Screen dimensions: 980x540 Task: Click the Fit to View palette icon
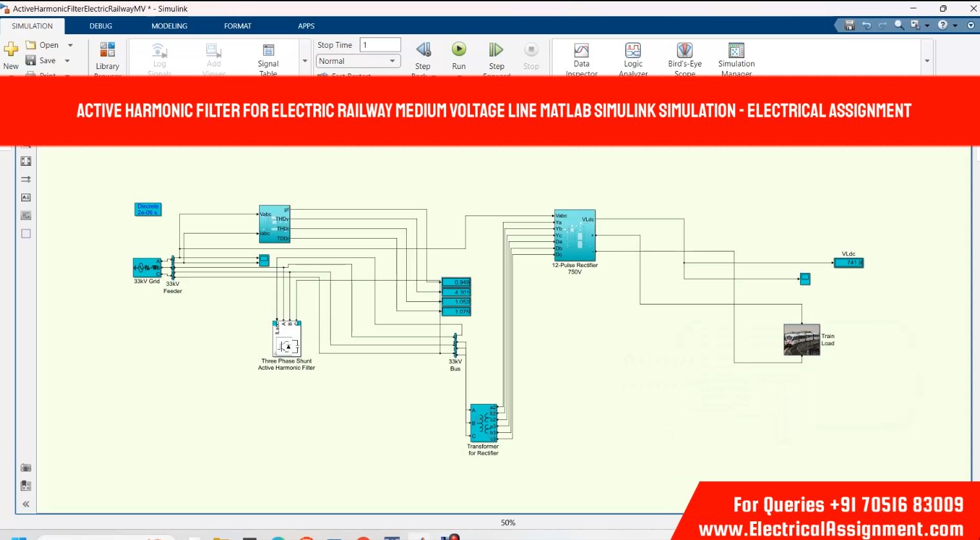pyautogui.click(x=26, y=161)
